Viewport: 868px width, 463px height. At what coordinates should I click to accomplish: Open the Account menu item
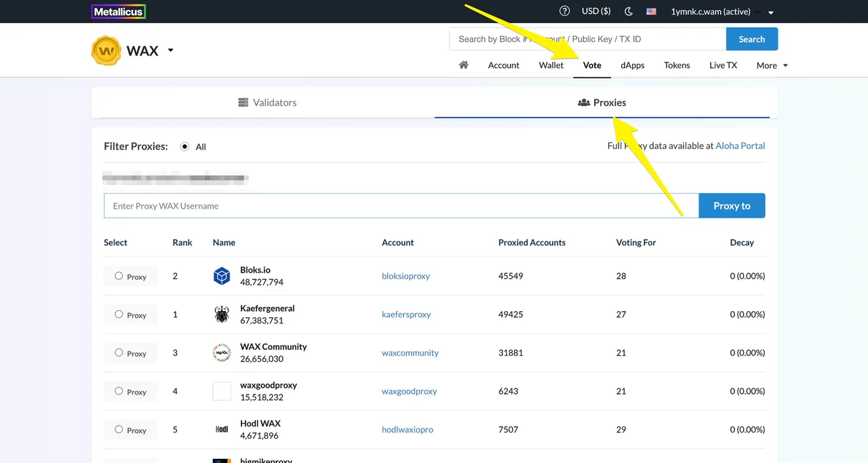[x=504, y=65]
